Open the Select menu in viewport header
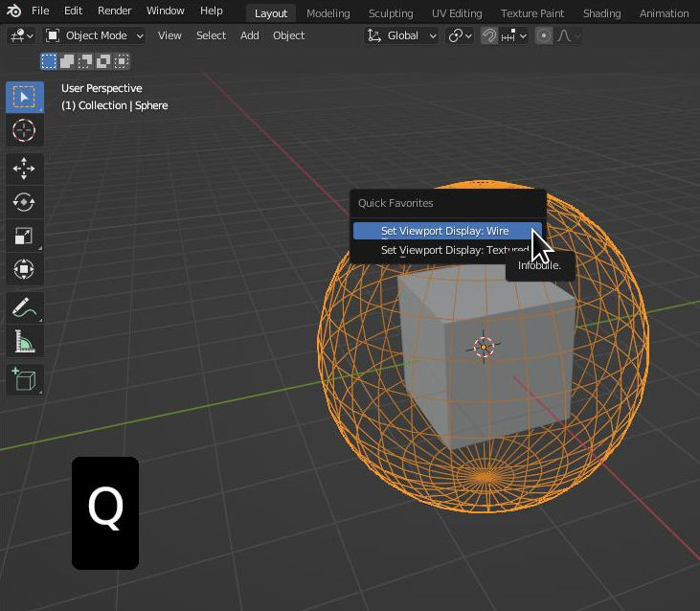This screenshot has width=700, height=611. (212, 35)
